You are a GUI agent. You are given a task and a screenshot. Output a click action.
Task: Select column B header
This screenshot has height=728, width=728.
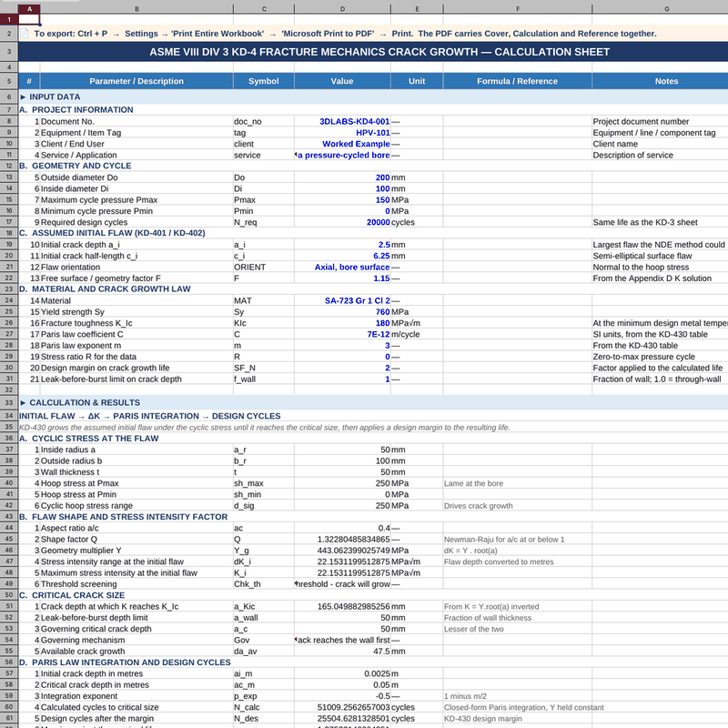[x=136, y=9]
